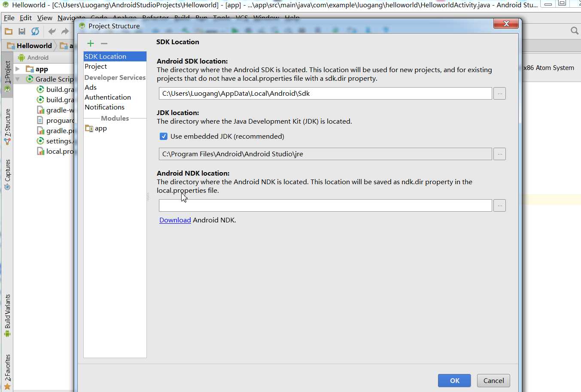Collapse the Gradle Scripts tree node
581x392 pixels.
[x=18, y=79]
